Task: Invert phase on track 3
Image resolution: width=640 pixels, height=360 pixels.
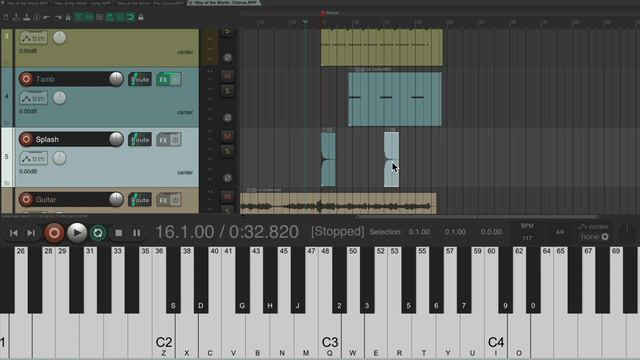Action: (x=228, y=58)
